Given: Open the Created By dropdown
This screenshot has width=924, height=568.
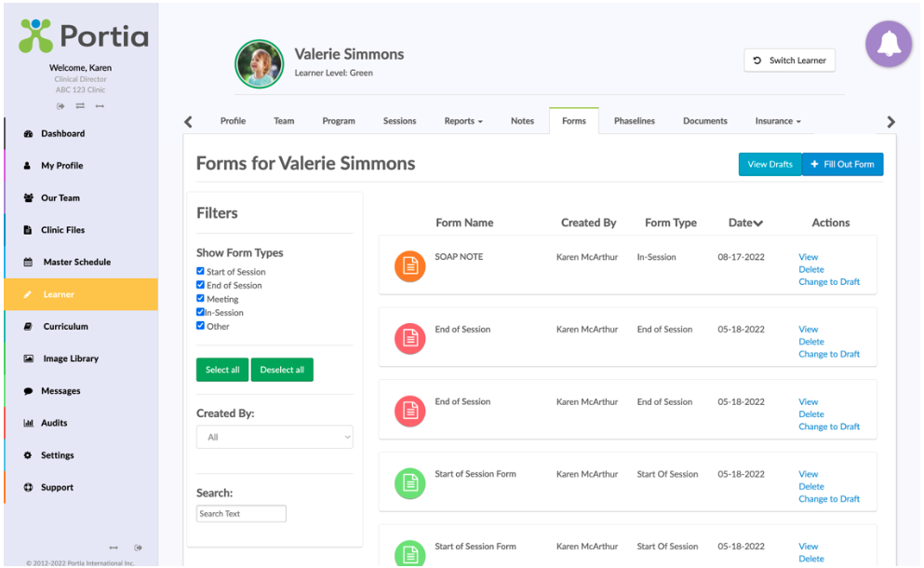Looking at the screenshot, I should pyautogui.click(x=275, y=437).
